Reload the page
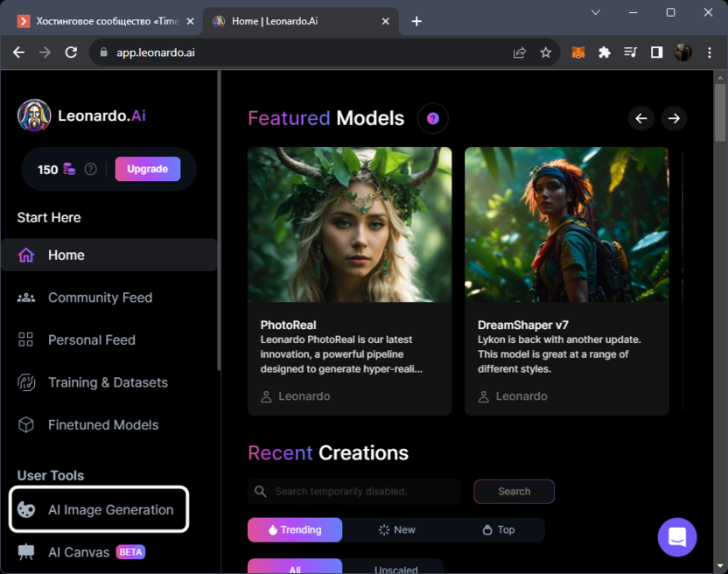This screenshot has height=574, width=728. click(x=71, y=52)
